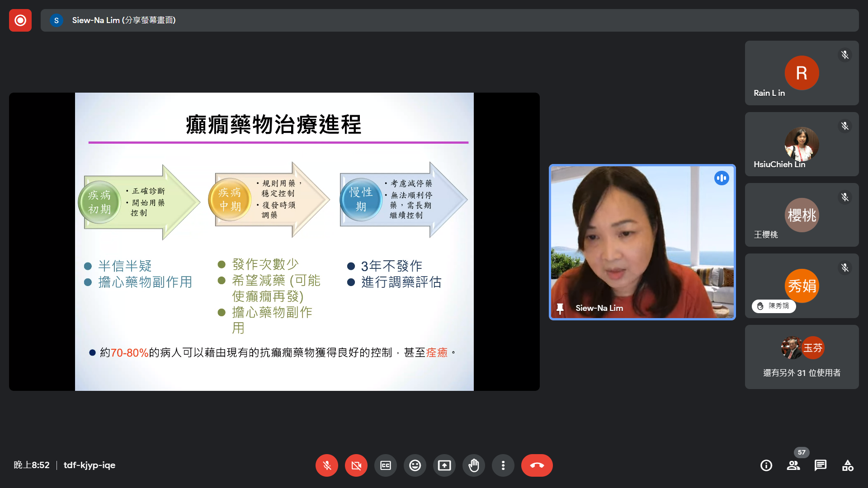Click the 櫻桃 avatar circle
Screen dimensions: 868x488
pos(802,215)
